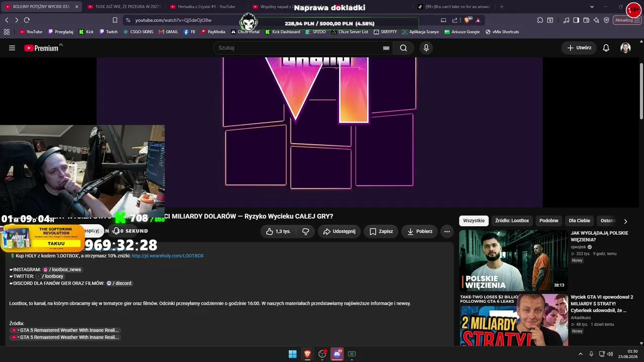Open the YouTube bookmark in bookmarks bar
The width and height of the screenshot is (644, 362).
[x=31, y=32]
